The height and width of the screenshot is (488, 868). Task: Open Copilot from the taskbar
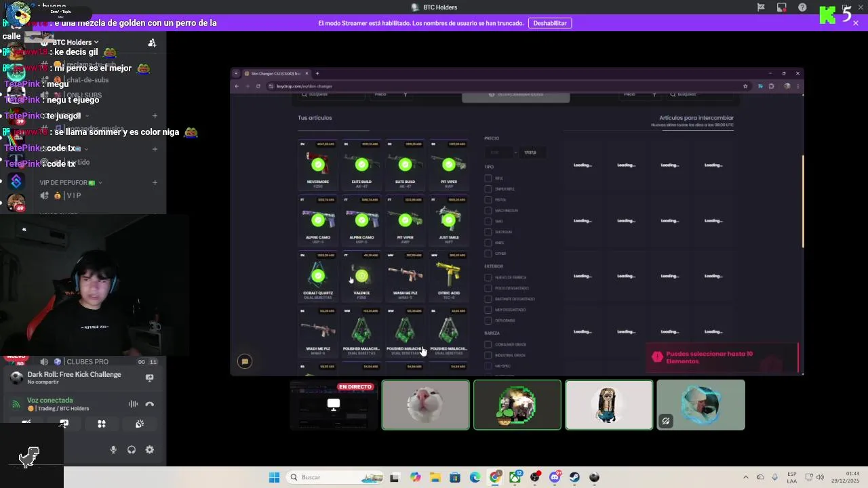[x=415, y=477]
